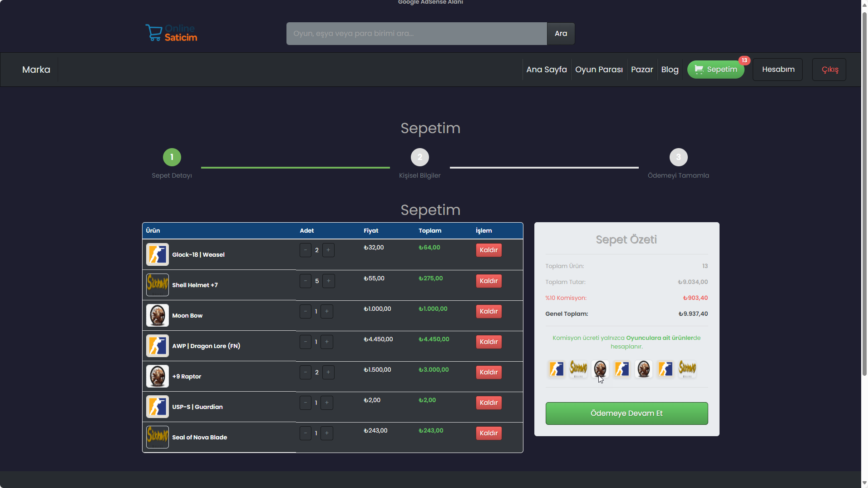This screenshot has height=488, width=868.
Task: Click the Ara search button
Action: (x=561, y=34)
